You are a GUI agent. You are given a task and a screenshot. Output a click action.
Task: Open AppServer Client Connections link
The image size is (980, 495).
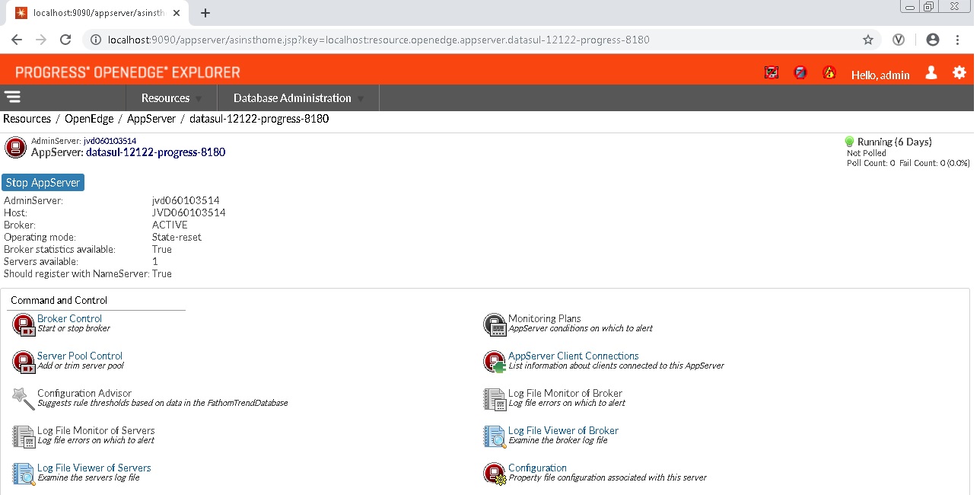(574, 356)
